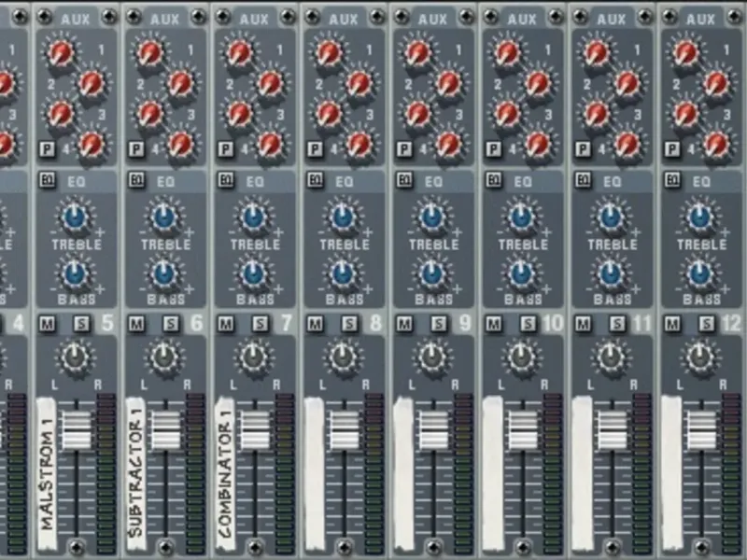The height and width of the screenshot is (560, 747).
Task: Enable pre-fader P button on channel 12
Action: (x=672, y=149)
